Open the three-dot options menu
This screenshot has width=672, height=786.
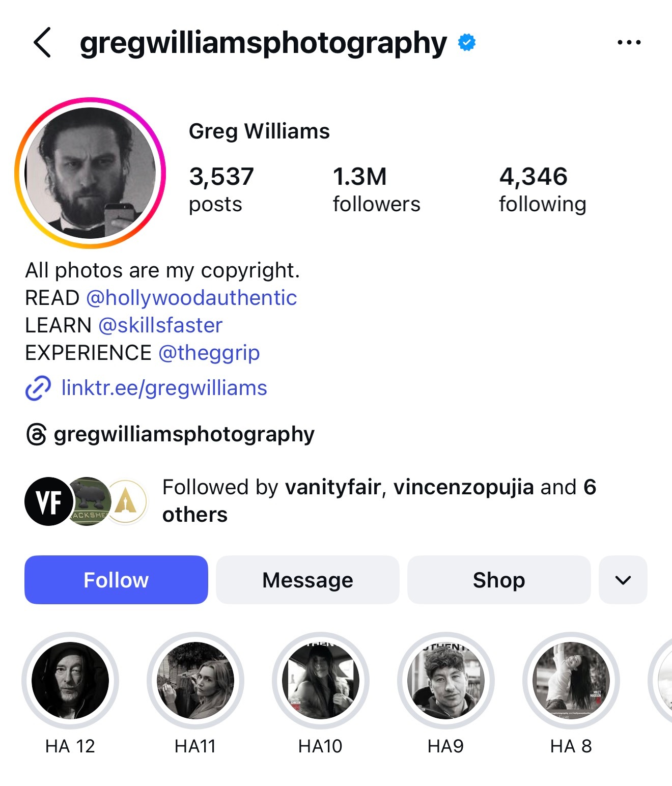629,43
